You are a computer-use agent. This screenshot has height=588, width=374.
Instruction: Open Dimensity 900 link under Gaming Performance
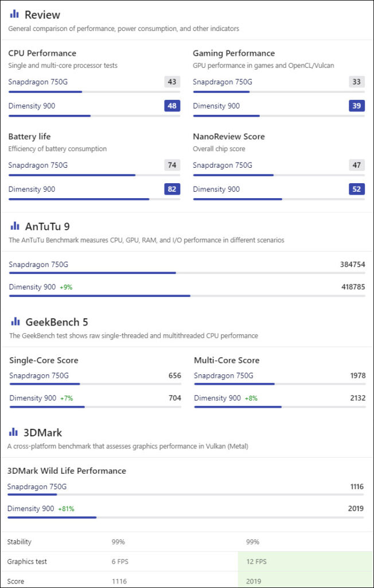click(x=216, y=106)
